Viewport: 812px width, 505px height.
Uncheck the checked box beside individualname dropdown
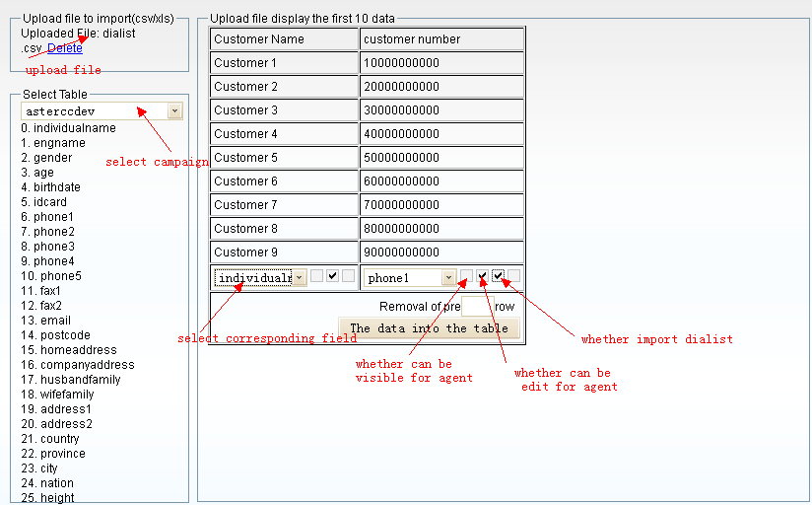coord(333,276)
